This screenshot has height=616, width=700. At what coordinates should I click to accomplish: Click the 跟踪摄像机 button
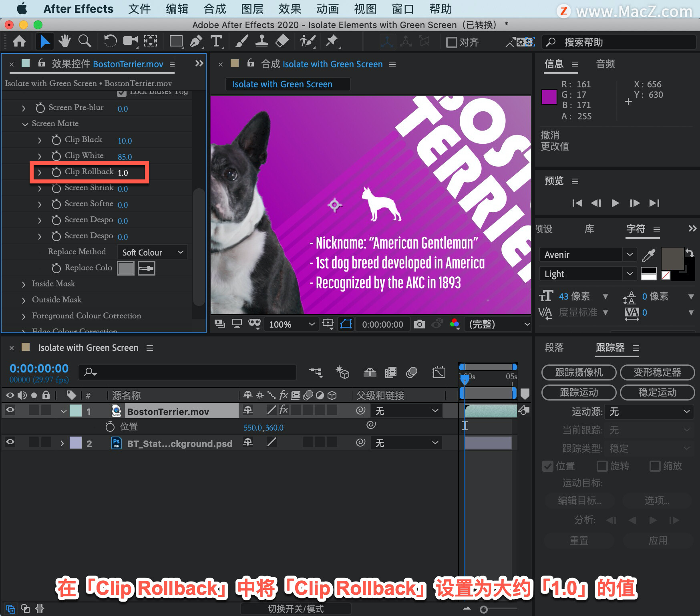[x=579, y=372]
